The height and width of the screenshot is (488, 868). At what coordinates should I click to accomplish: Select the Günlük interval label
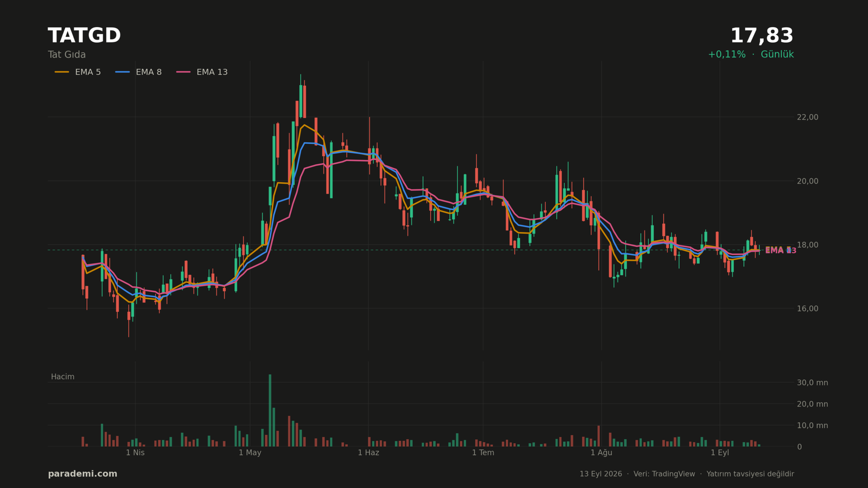point(777,55)
